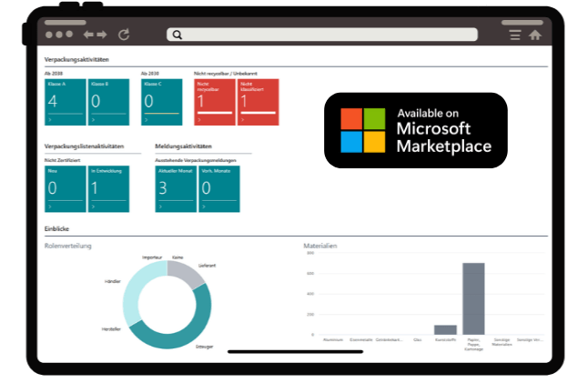
Task: Expand chevron on In Entwicklung tile
Action: pyautogui.click(x=94, y=207)
